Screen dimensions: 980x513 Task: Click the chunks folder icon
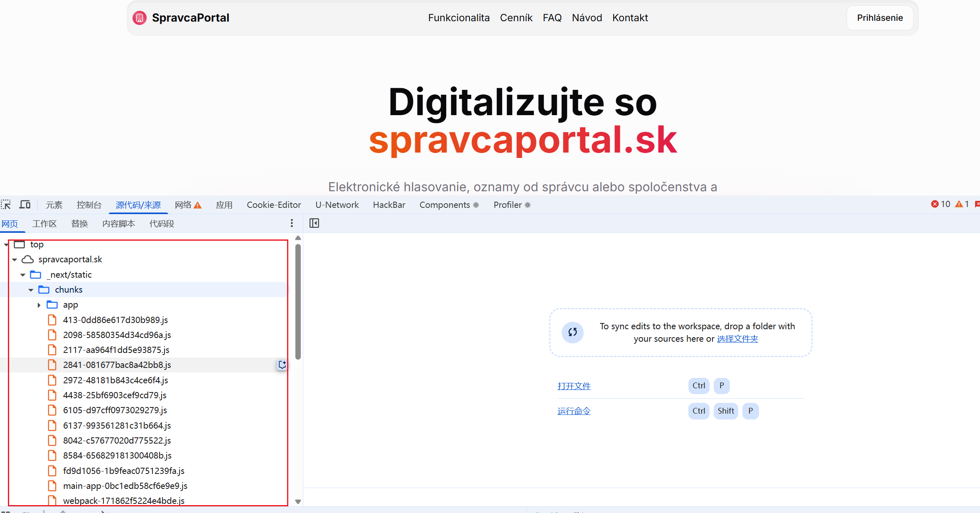click(x=44, y=290)
